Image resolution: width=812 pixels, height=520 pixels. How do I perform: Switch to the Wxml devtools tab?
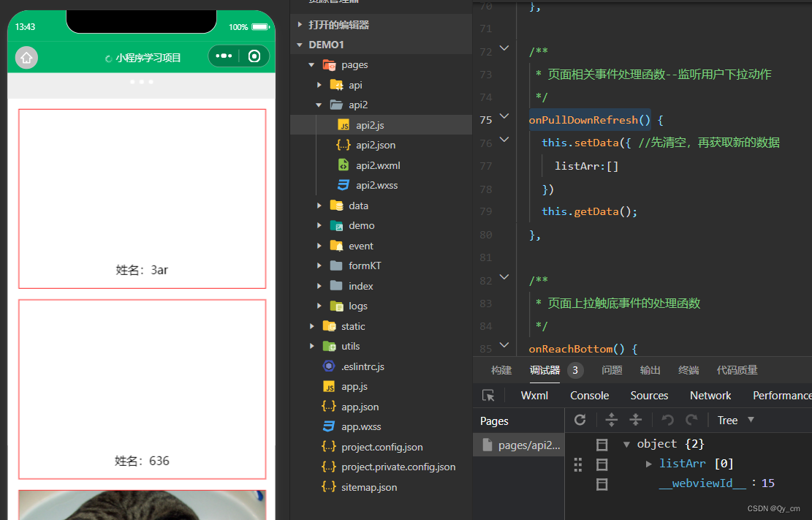[534, 396]
